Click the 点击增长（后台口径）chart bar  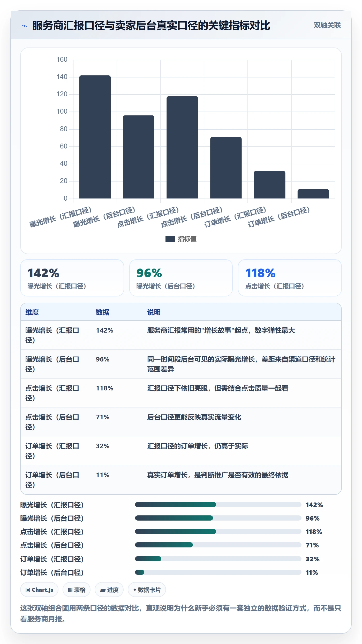click(226, 168)
